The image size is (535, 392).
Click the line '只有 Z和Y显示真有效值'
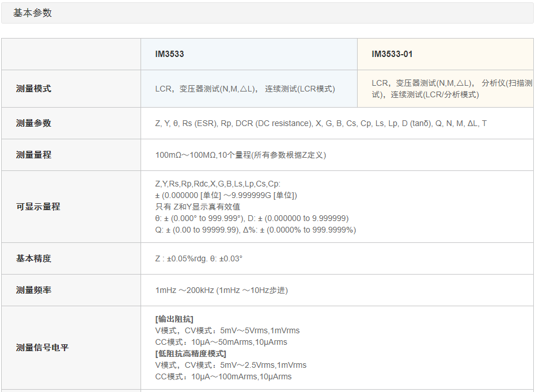point(198,207)
